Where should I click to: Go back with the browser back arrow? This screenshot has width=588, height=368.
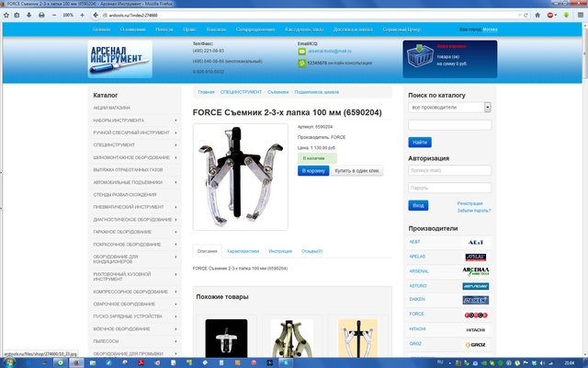[x=96, y=15]
